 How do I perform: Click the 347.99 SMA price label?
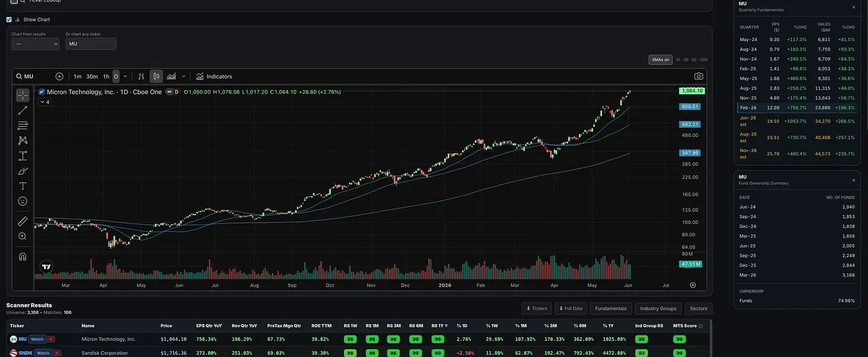point(690,153)
